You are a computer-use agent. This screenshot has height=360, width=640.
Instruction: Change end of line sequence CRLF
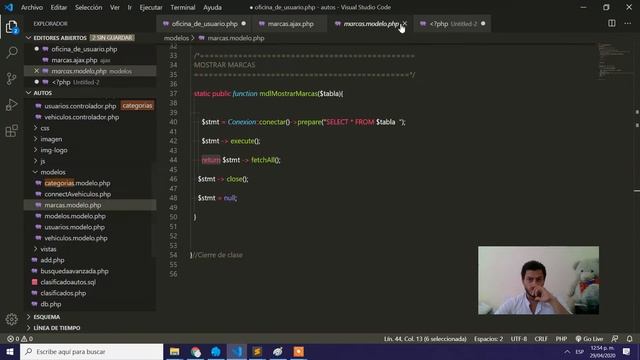[x=541, y=339]
